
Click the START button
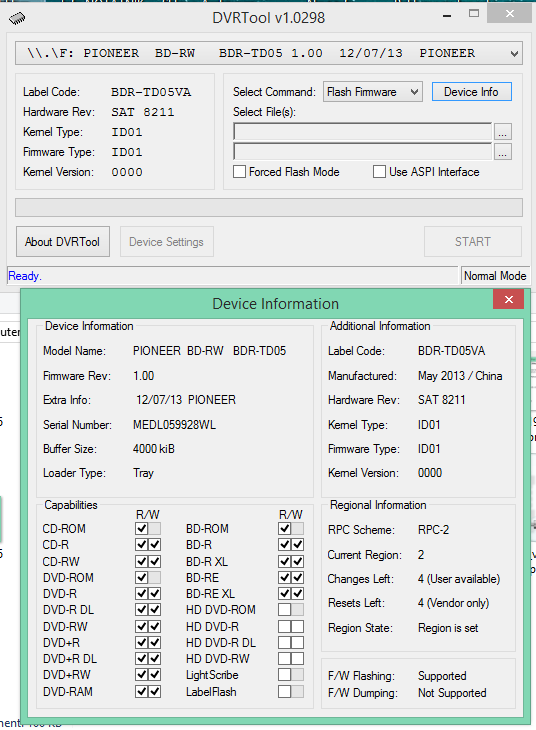473,242
